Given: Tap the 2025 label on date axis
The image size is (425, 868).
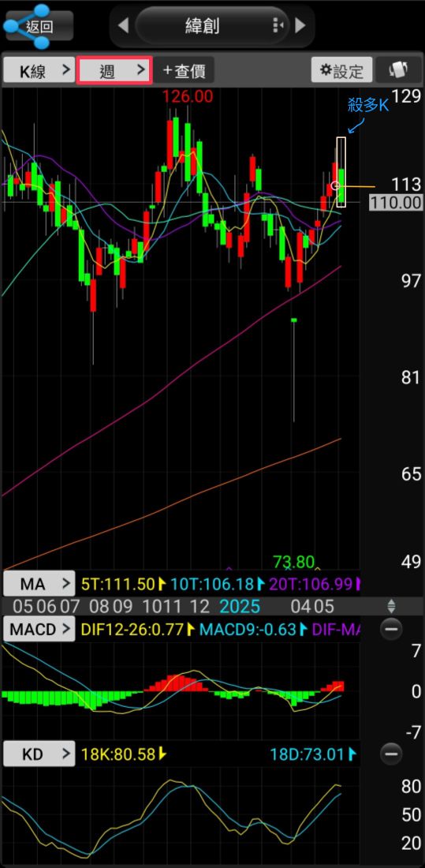Looking at the screenshot, I should [240, 606].
